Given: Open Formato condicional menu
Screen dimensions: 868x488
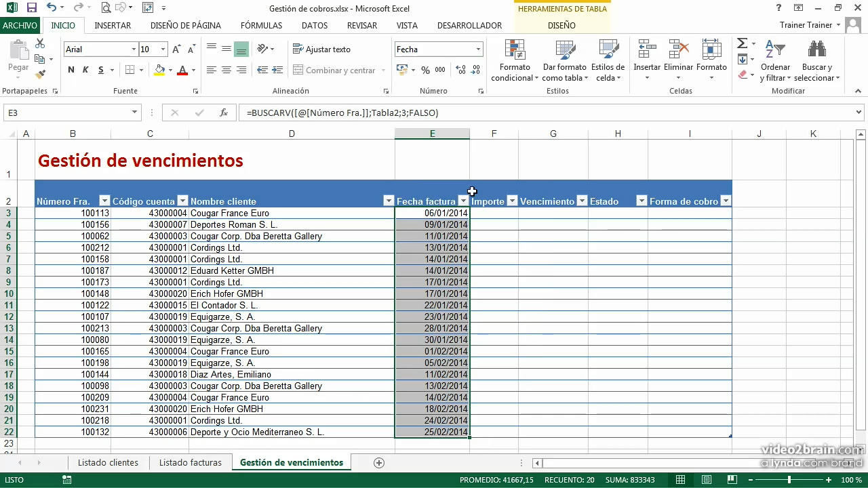Looking at the screenshot, I should 515,60.
